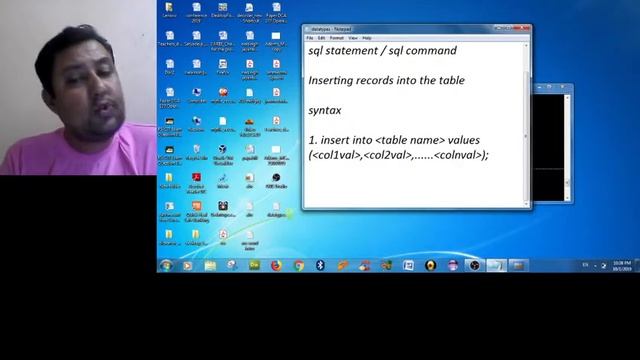Click the '(<col1val>,<col2val>' line in Notepad
Screen dimensions: 640x360
(x=398, y=155)
